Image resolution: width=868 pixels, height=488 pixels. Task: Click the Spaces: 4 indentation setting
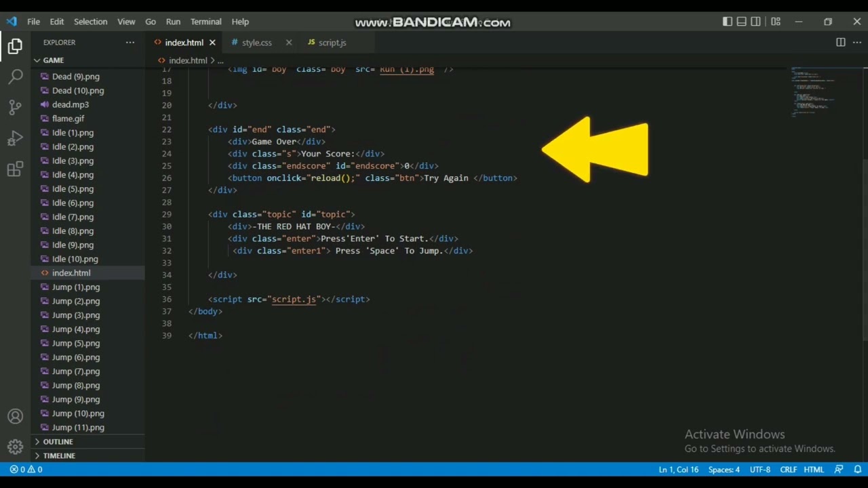[724, 469]
